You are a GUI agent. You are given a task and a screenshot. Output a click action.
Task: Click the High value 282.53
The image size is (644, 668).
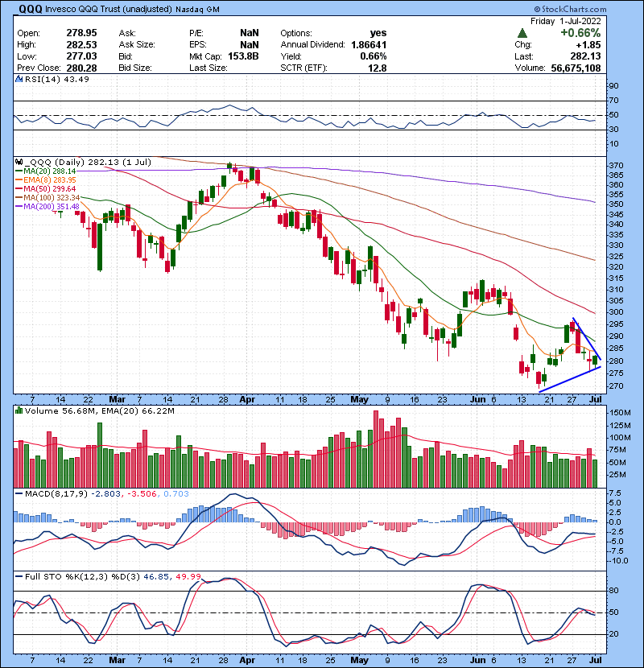pos(81,45)
